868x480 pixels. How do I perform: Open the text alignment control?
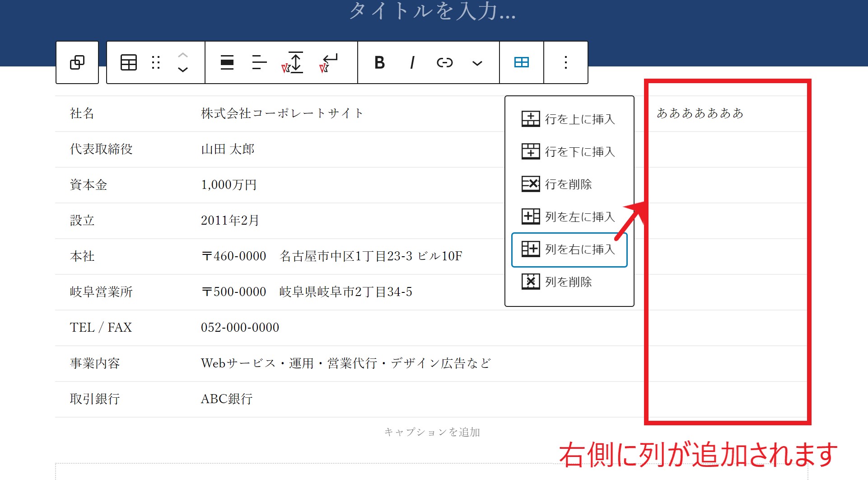click(259, 62)
